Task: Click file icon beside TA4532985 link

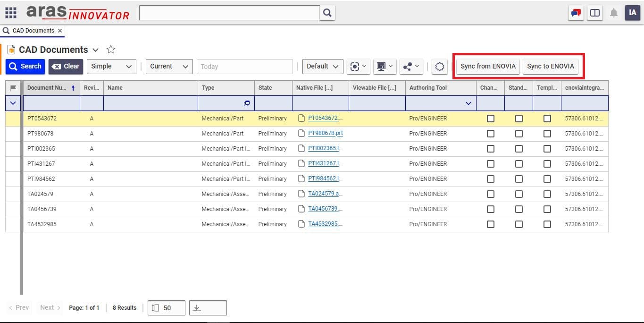Action: pyautogui.click(x=301, y=224)
